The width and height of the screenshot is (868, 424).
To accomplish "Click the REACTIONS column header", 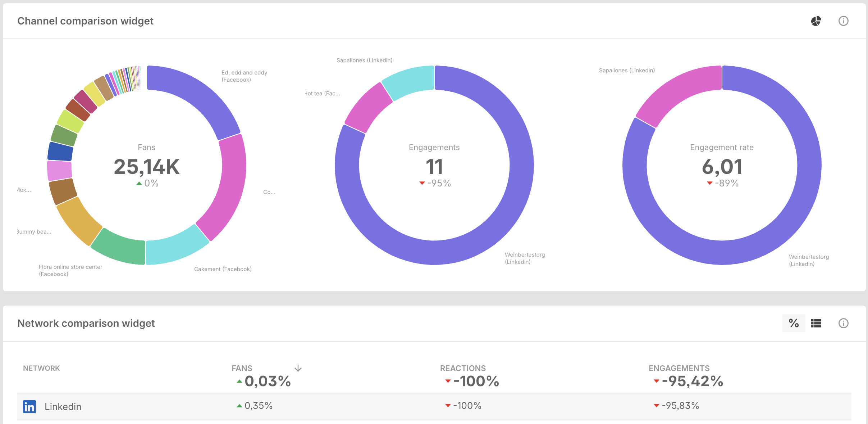I will pyautogui.click(x=462, y=368).
